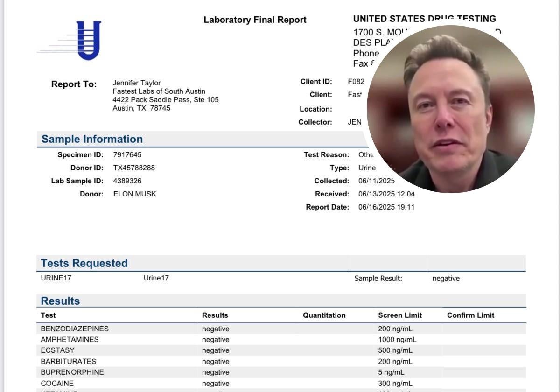
Task: Select the "Report Date:" label
Action: pyautogui.click(x=328, y=207)
